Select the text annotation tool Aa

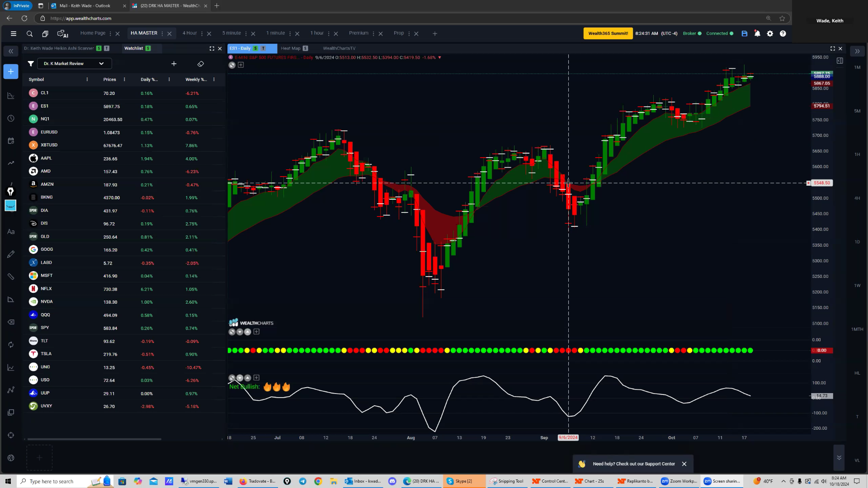coord(11,232)
